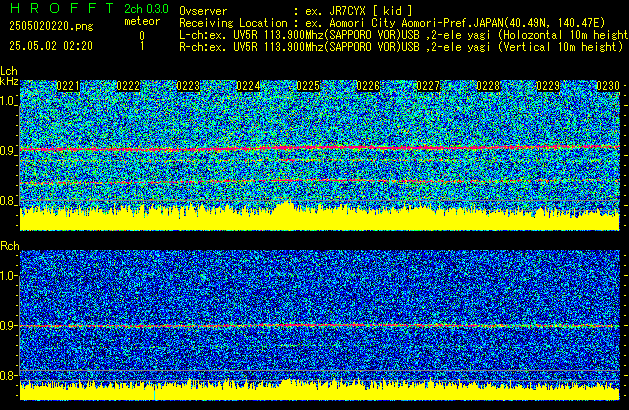Click the meteor count label
Viewport: 629px width, 410px height.
(142, 21)
